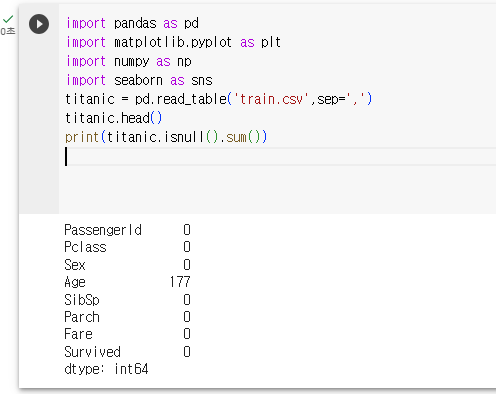This screenshot has height=394, width=496.
Task: Click the 'Survived' output row
Action: 127,352
